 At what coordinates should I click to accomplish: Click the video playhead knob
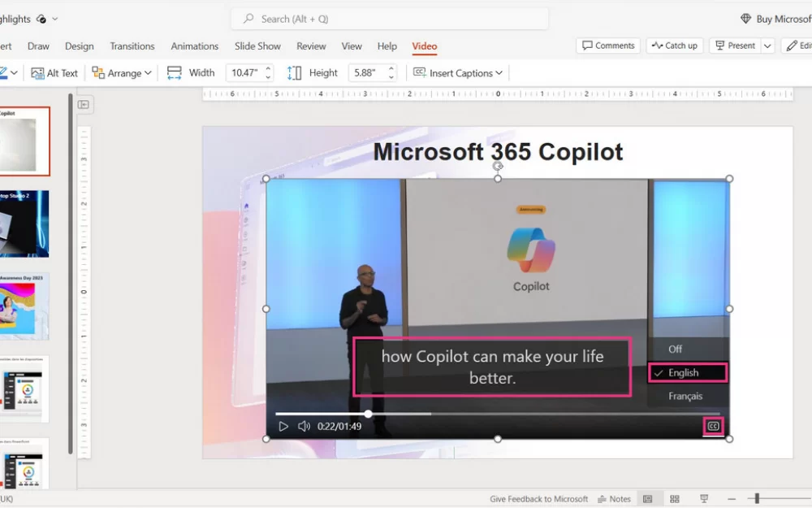tap(368, 414)
